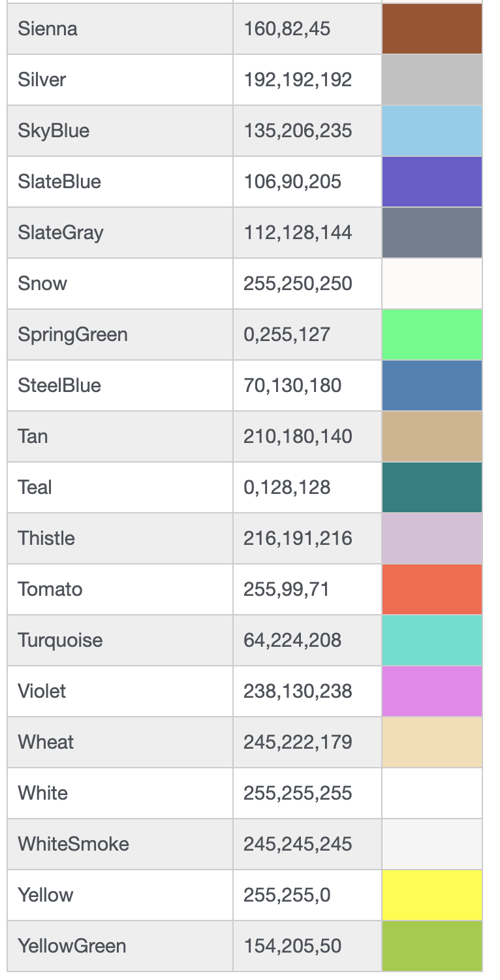Click the Thistle name cell
Viewport: 500px width, 980px height.
point(46,538)
